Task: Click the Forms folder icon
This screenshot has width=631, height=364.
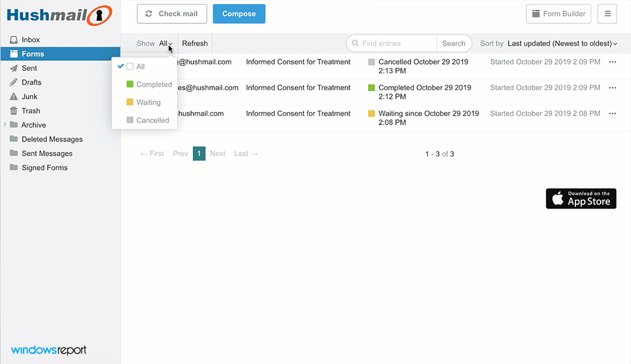Action: coord(13,53)
